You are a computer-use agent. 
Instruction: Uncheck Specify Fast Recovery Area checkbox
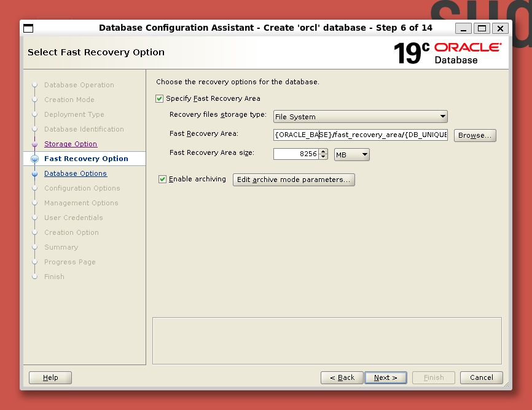(160, 98)
